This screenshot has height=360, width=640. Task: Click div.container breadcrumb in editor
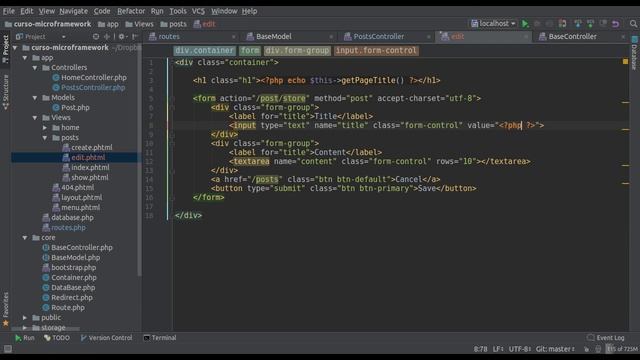pyautogui.click(x=204, y=51)
